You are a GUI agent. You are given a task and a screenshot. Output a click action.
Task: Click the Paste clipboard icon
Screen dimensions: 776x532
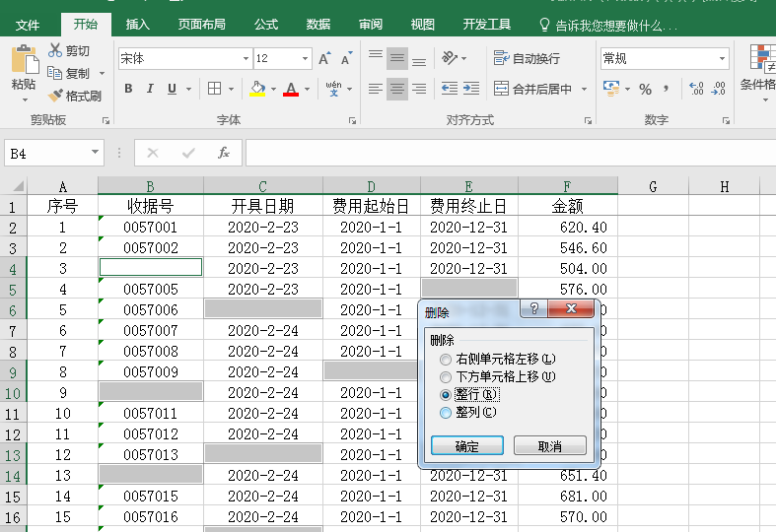pos(24,60)
